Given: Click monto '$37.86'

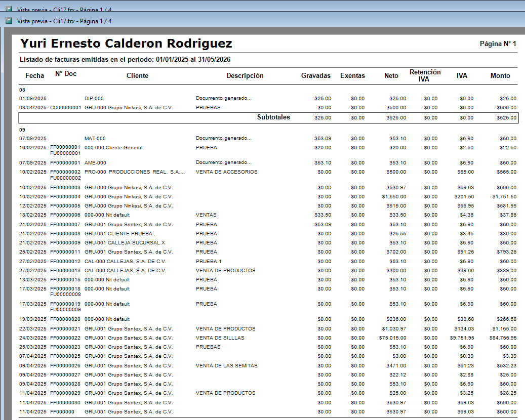Looking at the screenshot, I should pos(508,215).
